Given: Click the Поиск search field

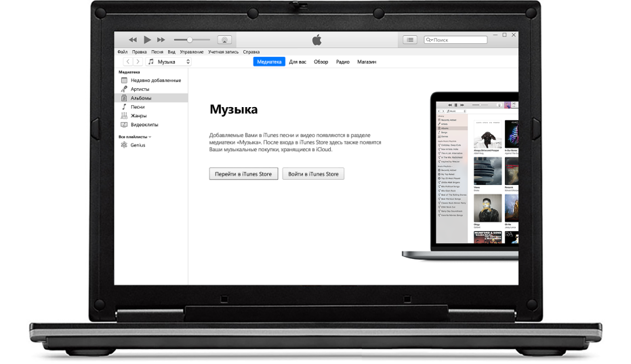Looking at the screenshot, I should point(455,40).
